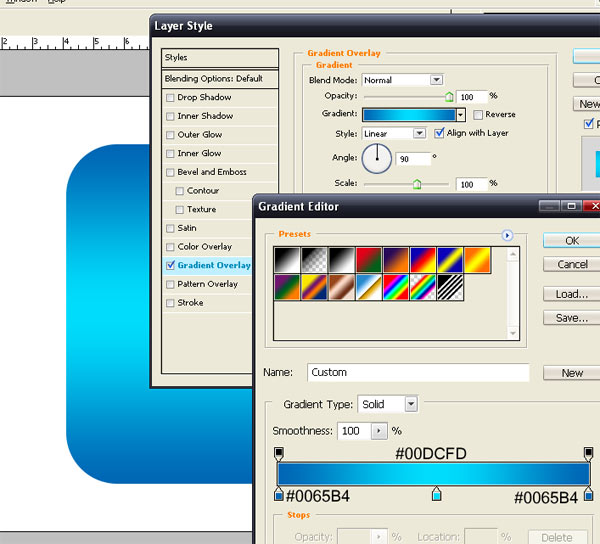Screen dimensions: 600x544
Task: Pick the red to green gradient preset
Action: click(368, 260)
